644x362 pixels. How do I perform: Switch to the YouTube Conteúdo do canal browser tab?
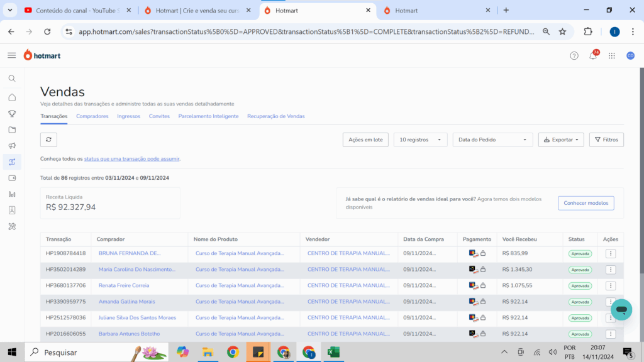(77, 10)
